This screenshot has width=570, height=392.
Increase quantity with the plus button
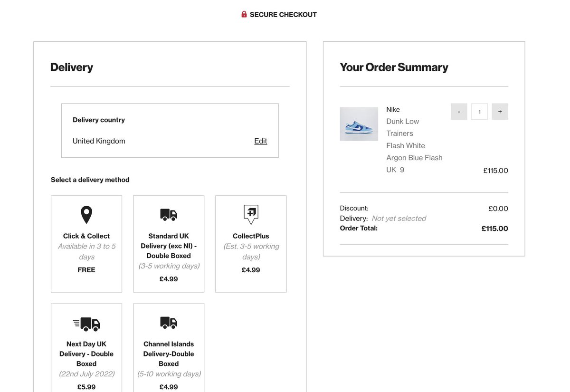500,112
